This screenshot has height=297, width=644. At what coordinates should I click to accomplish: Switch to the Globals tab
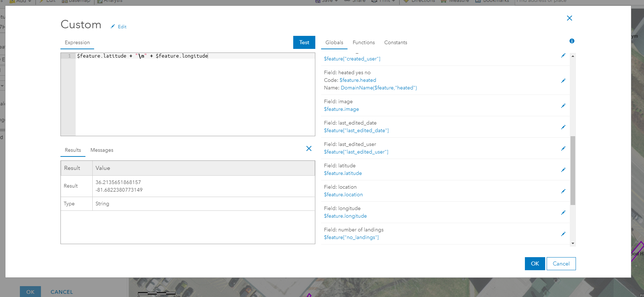click(x=334, y=42)
